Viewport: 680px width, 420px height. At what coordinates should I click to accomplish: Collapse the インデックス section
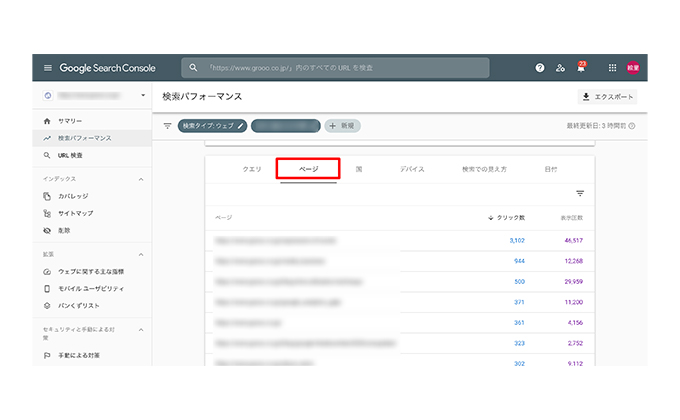pyautogui.click(x=141, y=179)
